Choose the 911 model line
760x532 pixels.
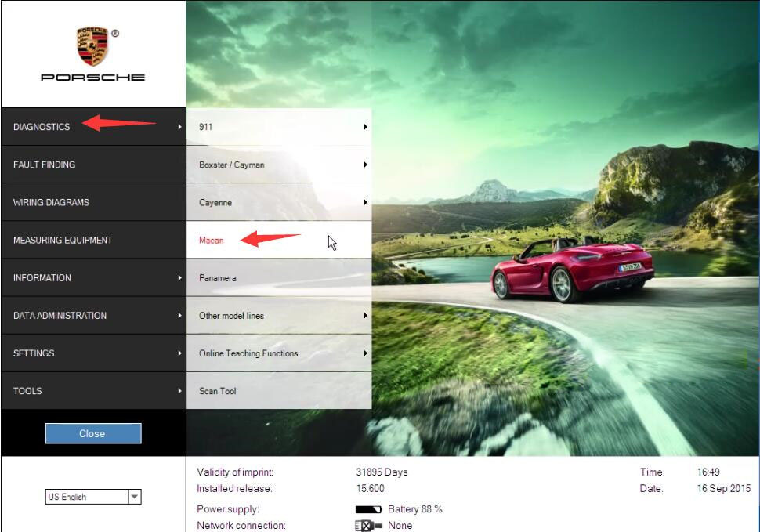coord(279,126)
